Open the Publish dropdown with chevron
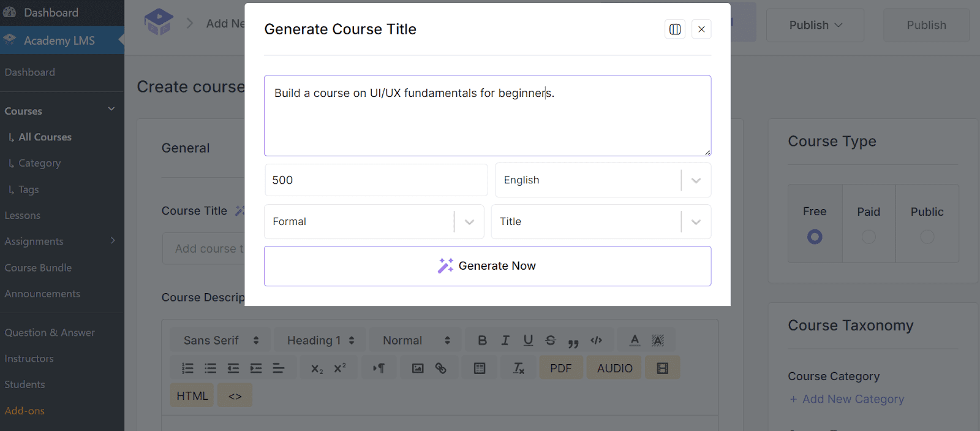This screenshot has height=431, width=980. pyautogui.click(x=815, y=25)
